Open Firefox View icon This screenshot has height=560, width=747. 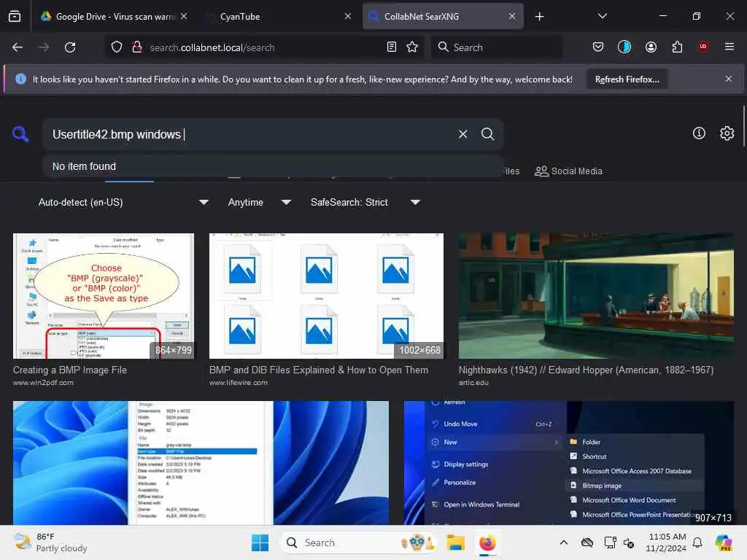click(15, 16)
